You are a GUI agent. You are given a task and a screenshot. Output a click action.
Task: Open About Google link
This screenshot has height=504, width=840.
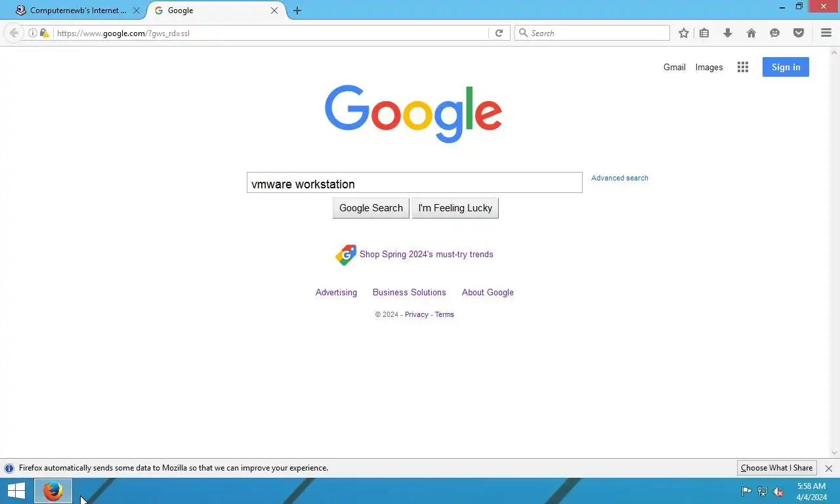pyautogui.click(x=488, y=293)
